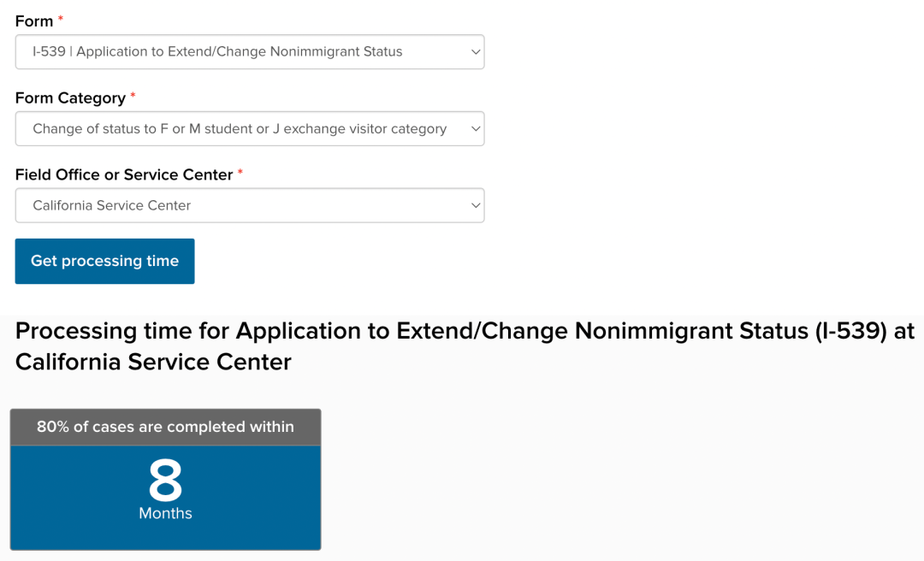Click the "I-539 | Application to Extend/Change" selected value
Image resolution: width=924 pixels, height=561 pixels.
point(217,52)
